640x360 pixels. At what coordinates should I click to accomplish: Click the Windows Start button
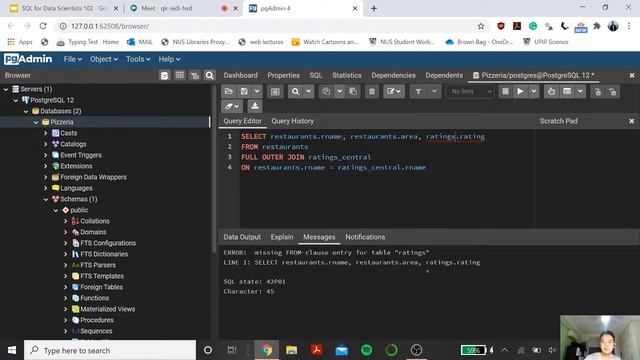coord(12,350)
